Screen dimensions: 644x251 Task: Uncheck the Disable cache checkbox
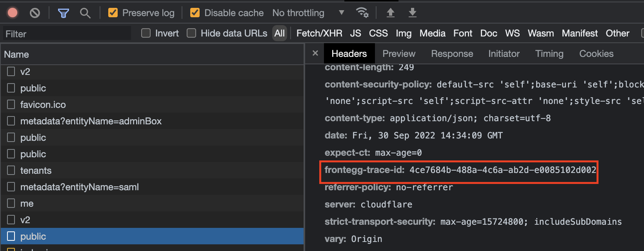(x=195, y=13)
